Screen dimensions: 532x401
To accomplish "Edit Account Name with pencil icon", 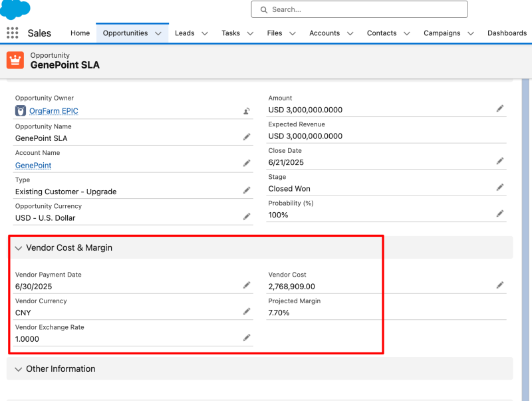I will pos(247,163).
